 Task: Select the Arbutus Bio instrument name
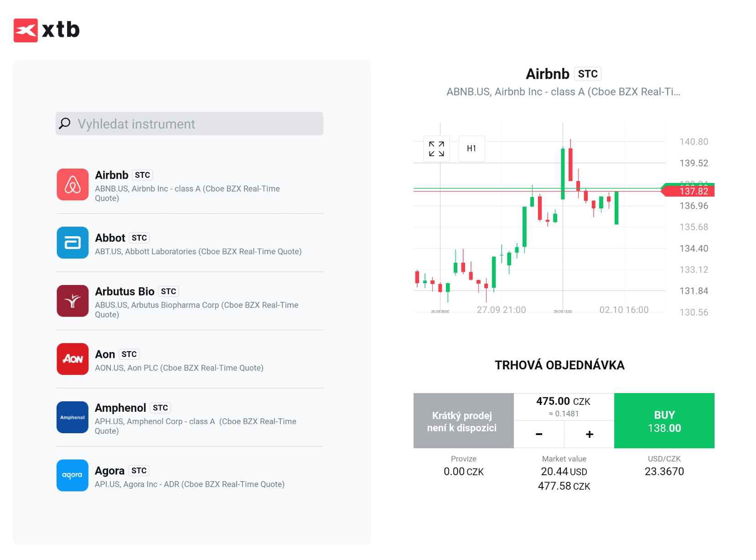[x=124, y=291]
